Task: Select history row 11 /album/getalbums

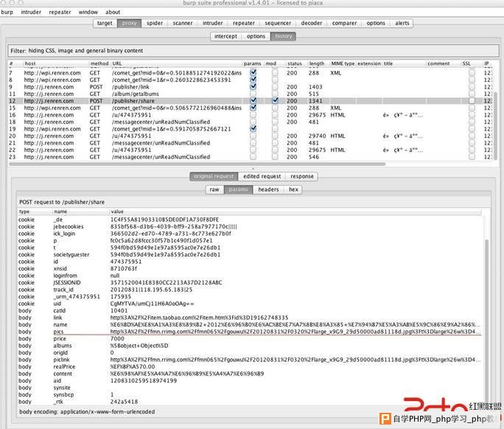Action: point(251,94)
